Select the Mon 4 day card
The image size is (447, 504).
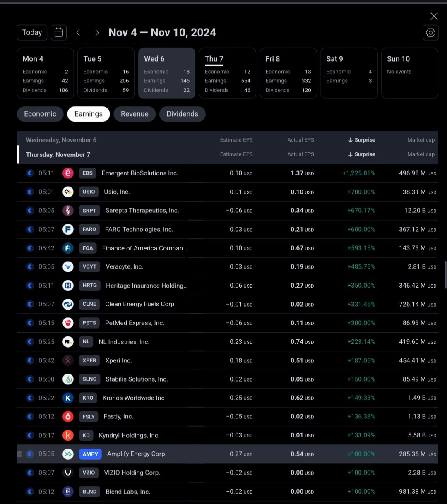tap(46, 73)
